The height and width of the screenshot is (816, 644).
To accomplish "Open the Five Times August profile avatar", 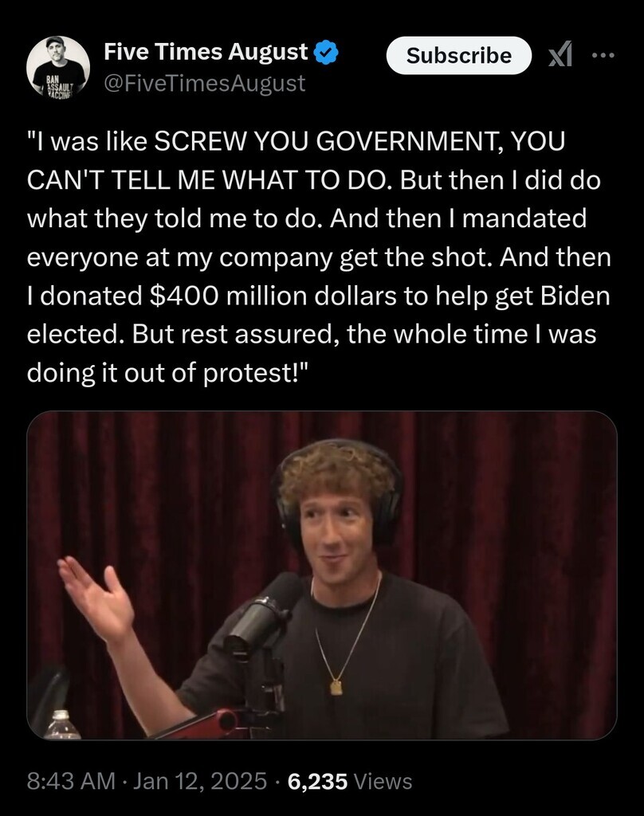I will (58, 68).
